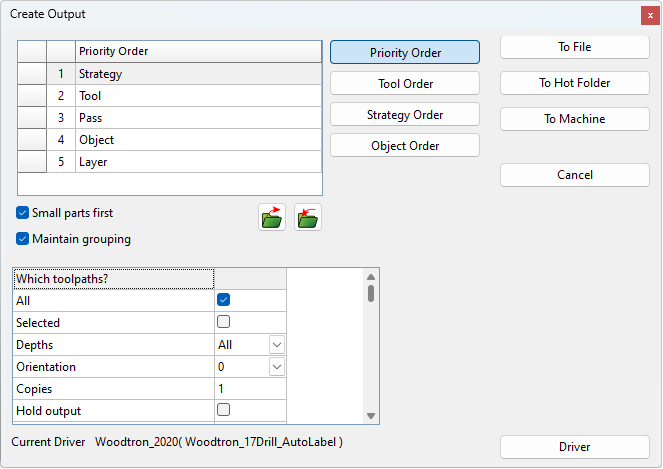Uncheck the All toolpaths checkbox
The height and width of the screenshot is (469, 663).
(x=224, y=300)
